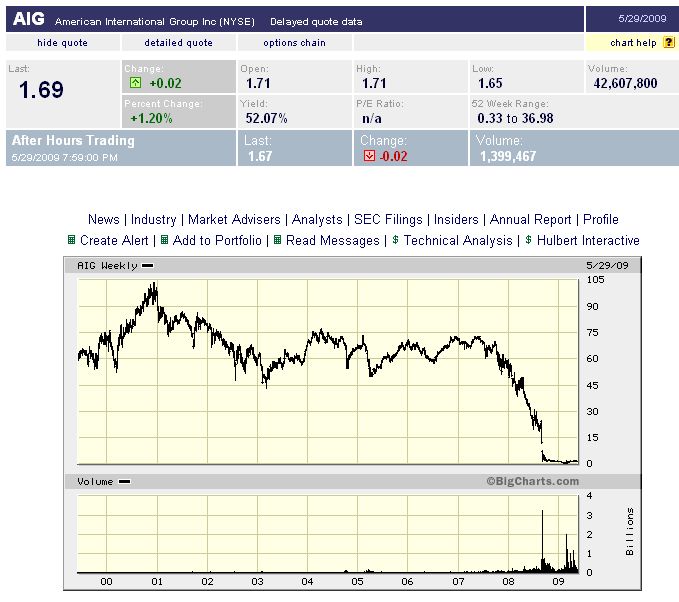Open the Insiders link

pyautogui.click(x=457, y=219)
